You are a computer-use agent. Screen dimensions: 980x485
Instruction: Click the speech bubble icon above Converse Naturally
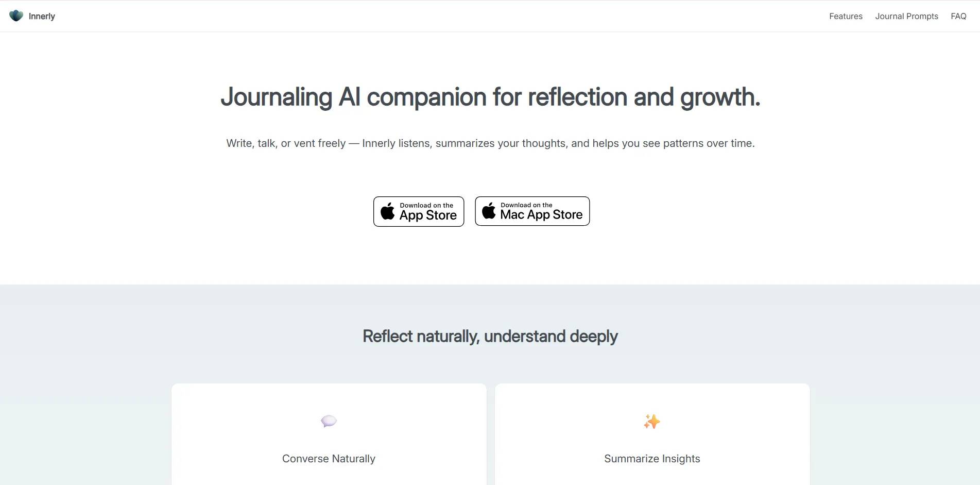329,421
